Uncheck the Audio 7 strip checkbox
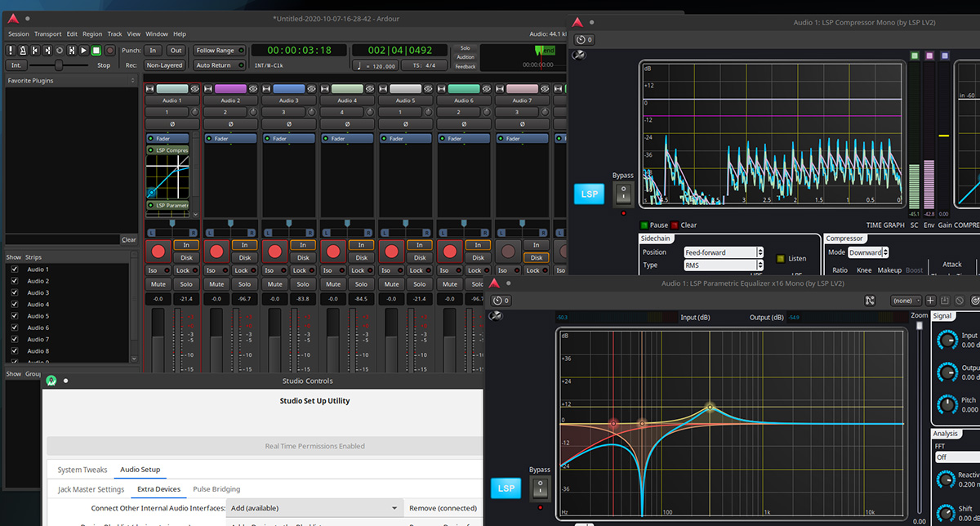This screenshot has width=980, height=526. 14,339
